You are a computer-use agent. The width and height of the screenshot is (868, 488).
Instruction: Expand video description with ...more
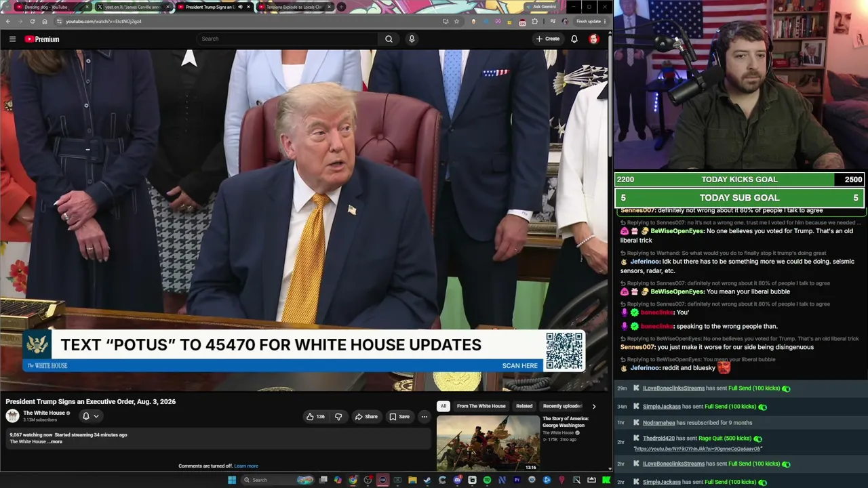pos(56,442)
